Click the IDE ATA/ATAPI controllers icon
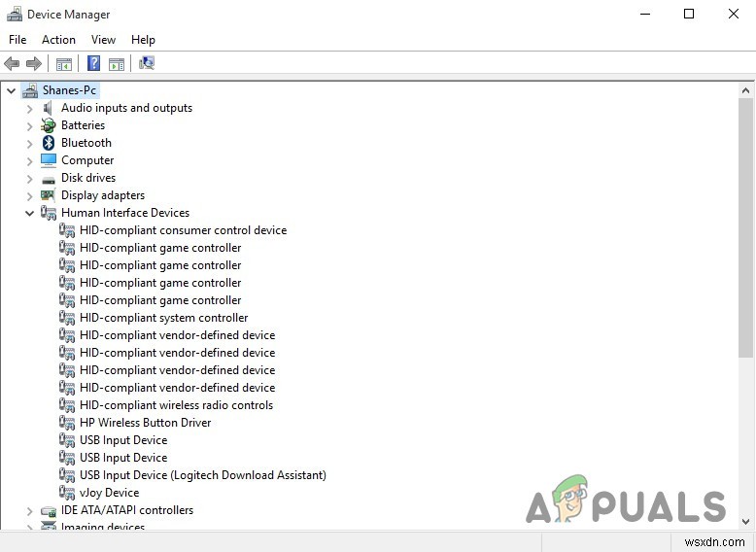Image resolution: width=756 pixels, height=552 pixels. pyautogui.click(x=49, y=510)
